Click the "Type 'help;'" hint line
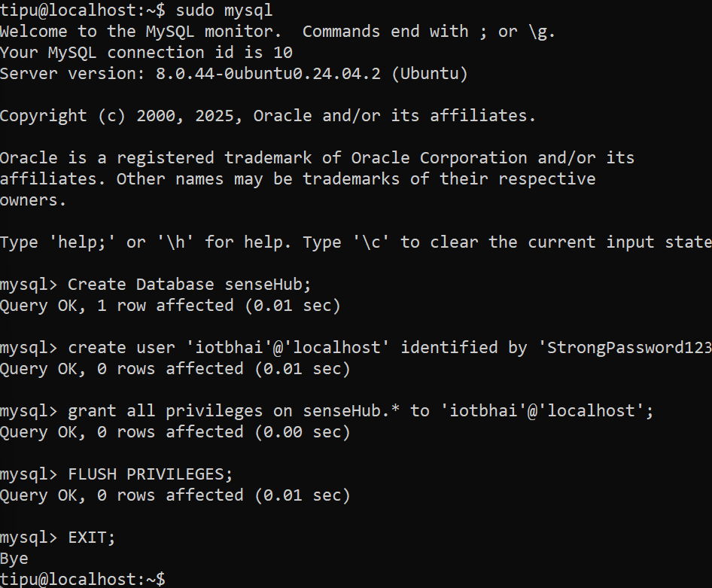Screen dimensions: 712x588 click(x=355, y=242)
